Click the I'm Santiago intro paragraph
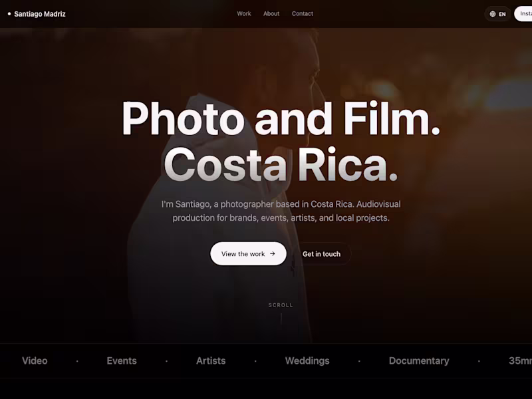This screenshot has width=532, height=399. coord(281,211)
